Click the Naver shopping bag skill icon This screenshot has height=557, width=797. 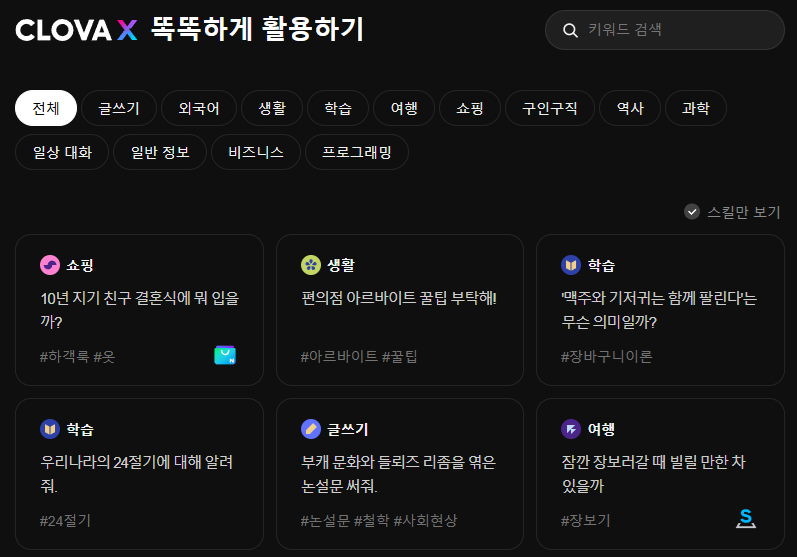(x=225, y=355)
